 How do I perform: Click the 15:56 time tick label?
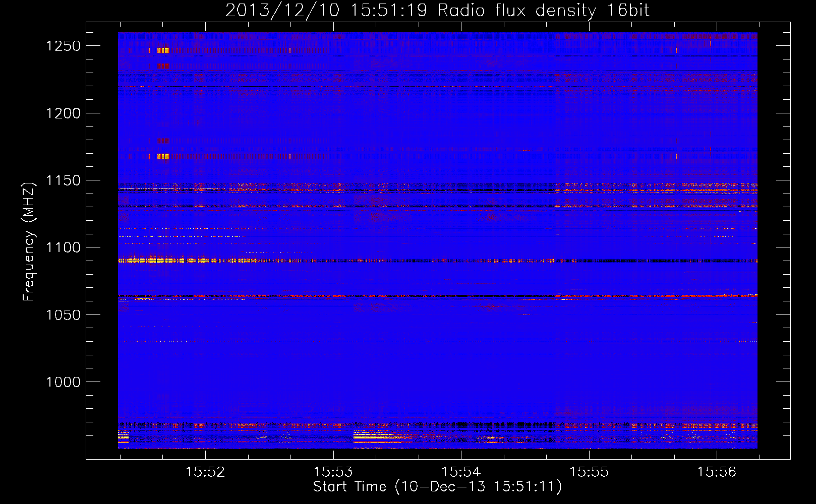coord(716,472)
